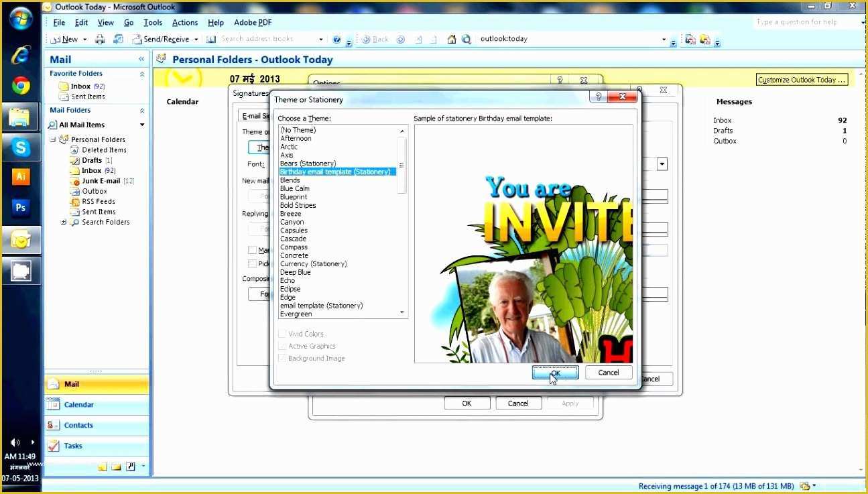Open the address bar outlook:today dropdown
Screen dimensions: 868x494
pos(664,40)
